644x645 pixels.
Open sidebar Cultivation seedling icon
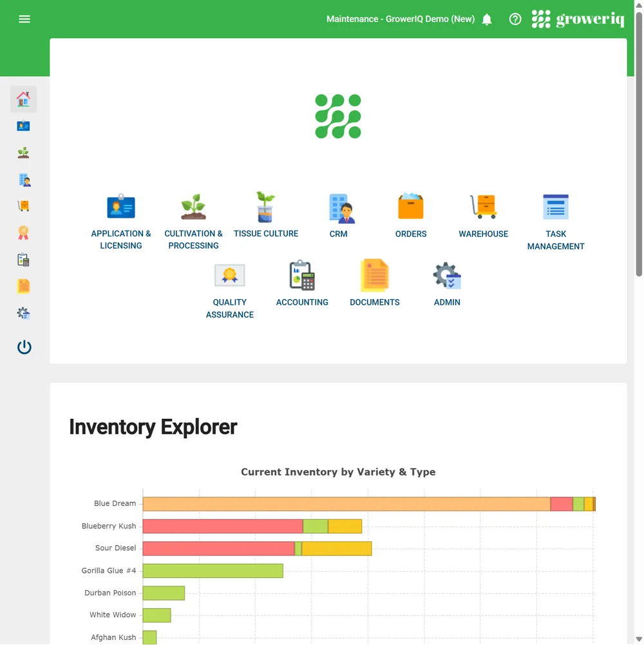[x=23, y=153]
